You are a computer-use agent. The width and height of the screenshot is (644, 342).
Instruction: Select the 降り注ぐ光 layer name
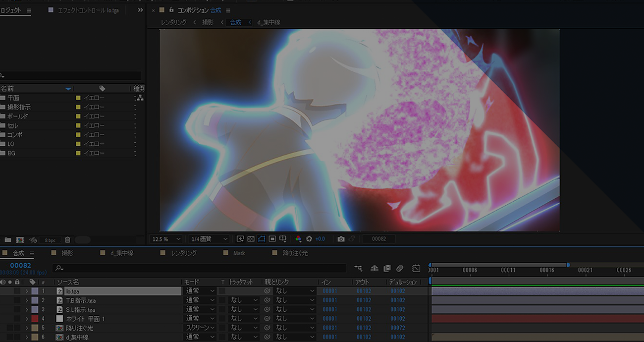(x=80, y=328)
